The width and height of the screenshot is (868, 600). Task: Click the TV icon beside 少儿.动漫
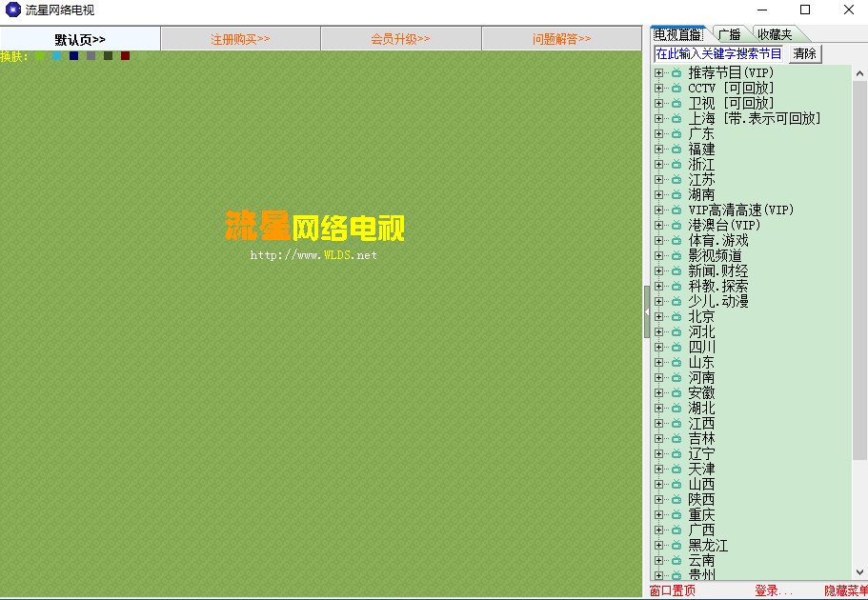coord(676,302)
